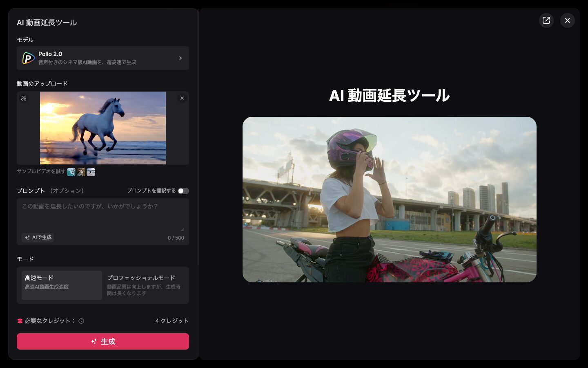The image size is (588, 368).
Task: Choose the third sample video thumbnail
Action: point(91,172)
